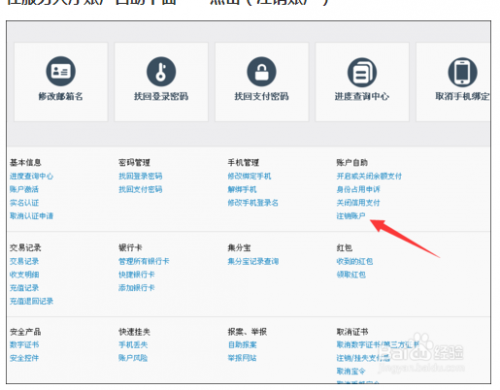The width and height of the screenshot is (500, 390).
Task: Open 修改绑定手机 link
Action: pos(249,176)
